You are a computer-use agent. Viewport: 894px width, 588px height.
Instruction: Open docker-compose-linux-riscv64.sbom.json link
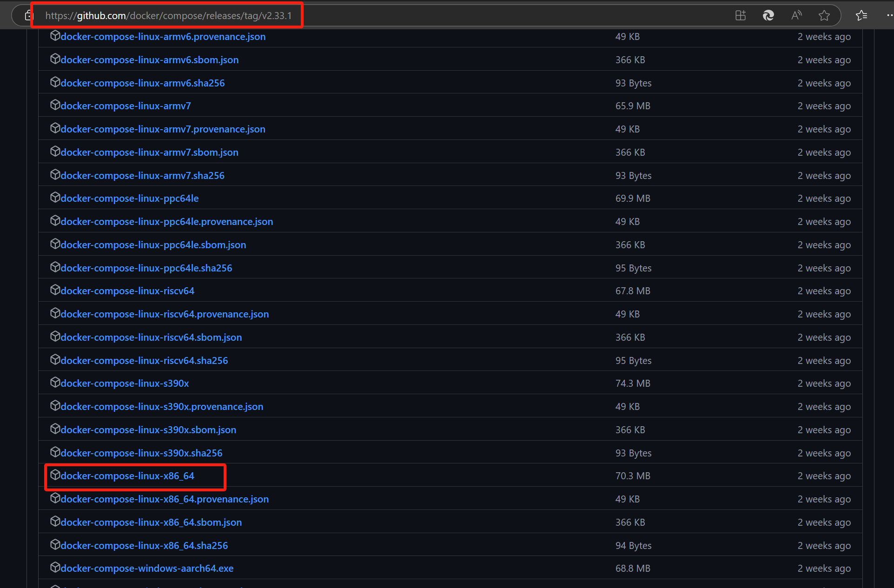[151, 337]
